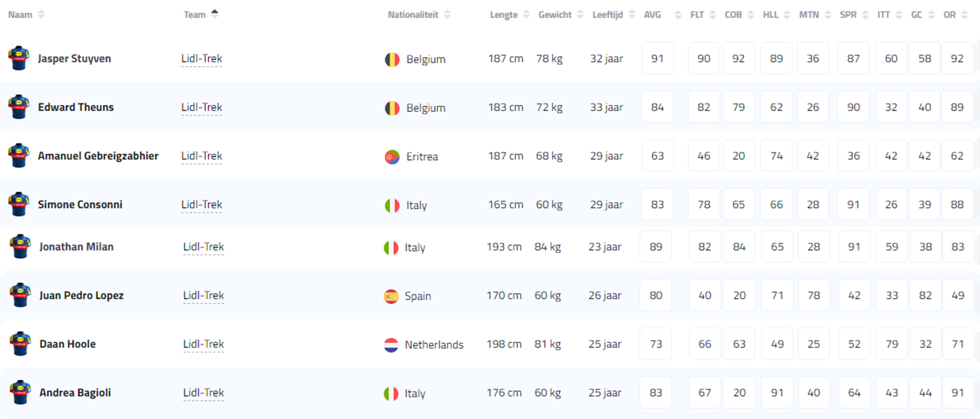Click the Netherlands flag icon

click(x=391, y=345)
